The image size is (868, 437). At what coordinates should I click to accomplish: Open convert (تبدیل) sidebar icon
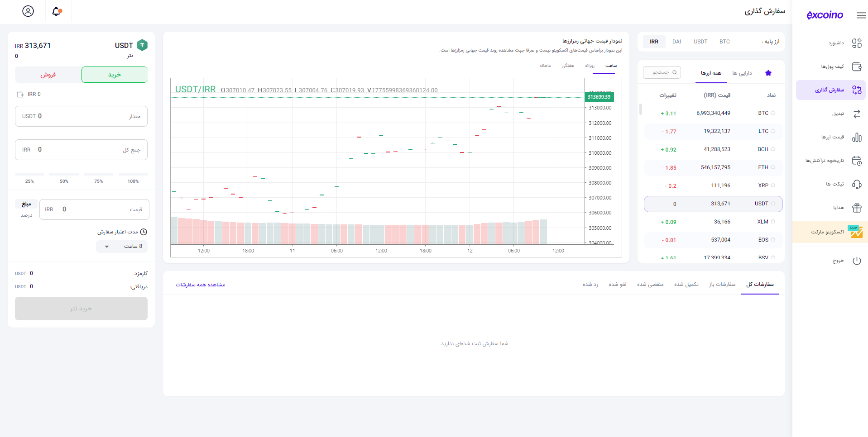pyautogui.click(x=857, y=114)
